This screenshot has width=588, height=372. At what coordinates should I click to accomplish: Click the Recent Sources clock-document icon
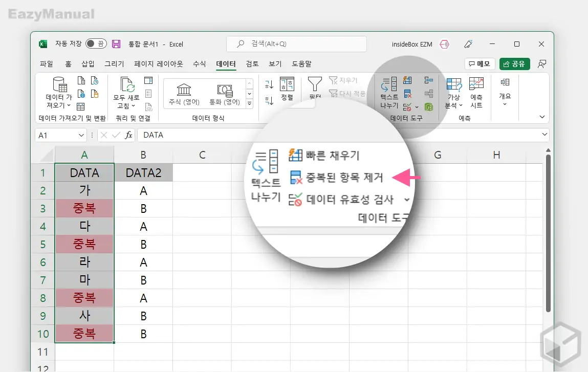pos(95,80)
